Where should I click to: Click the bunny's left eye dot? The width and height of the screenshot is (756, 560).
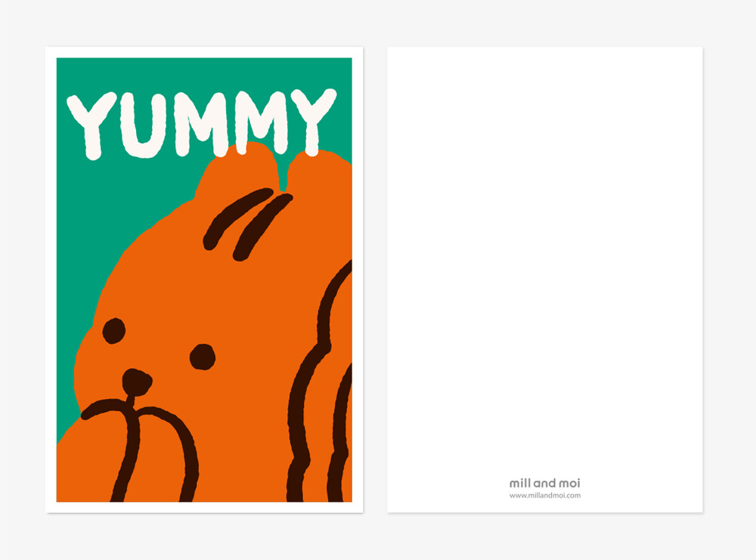point(114,331)
